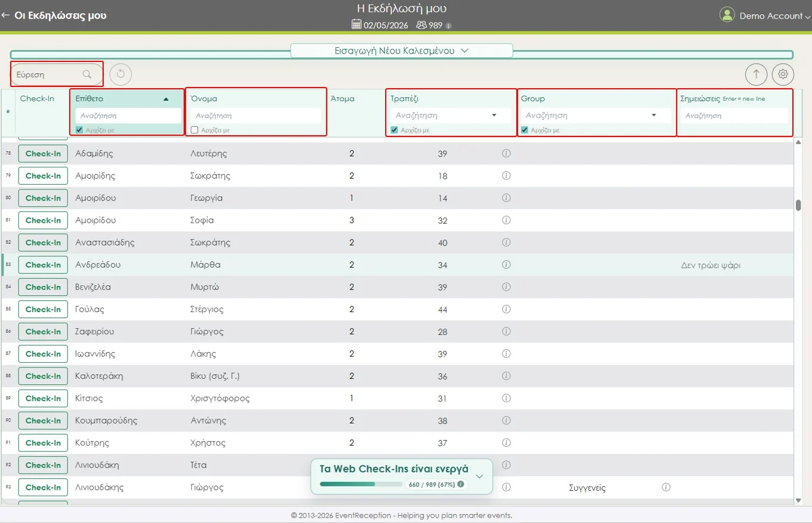The image size is (812, 523).
Task: Untick 'Αρχίζει με' under Επίθετο column
Action: coord(79,130)
